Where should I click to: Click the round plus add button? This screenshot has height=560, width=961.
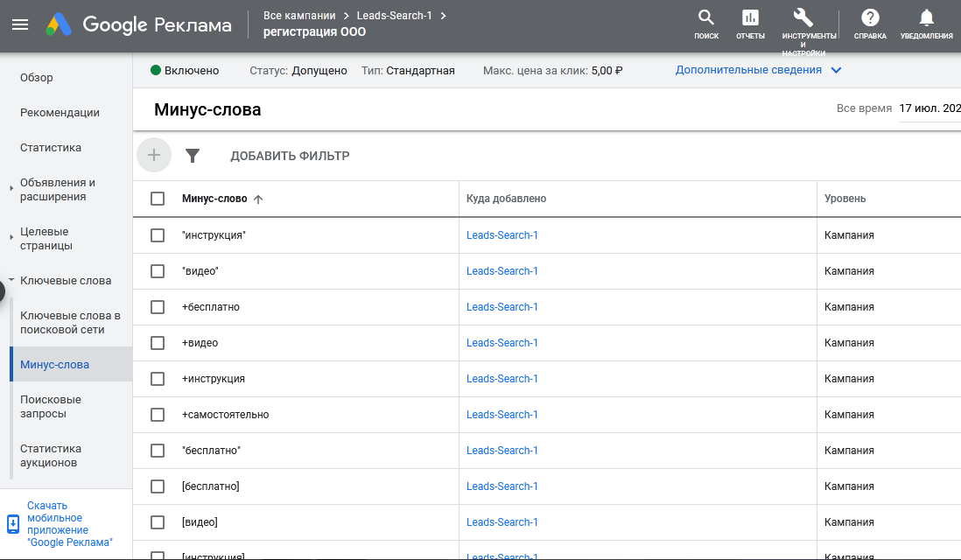pyautogui.click(x=154, y=155)
